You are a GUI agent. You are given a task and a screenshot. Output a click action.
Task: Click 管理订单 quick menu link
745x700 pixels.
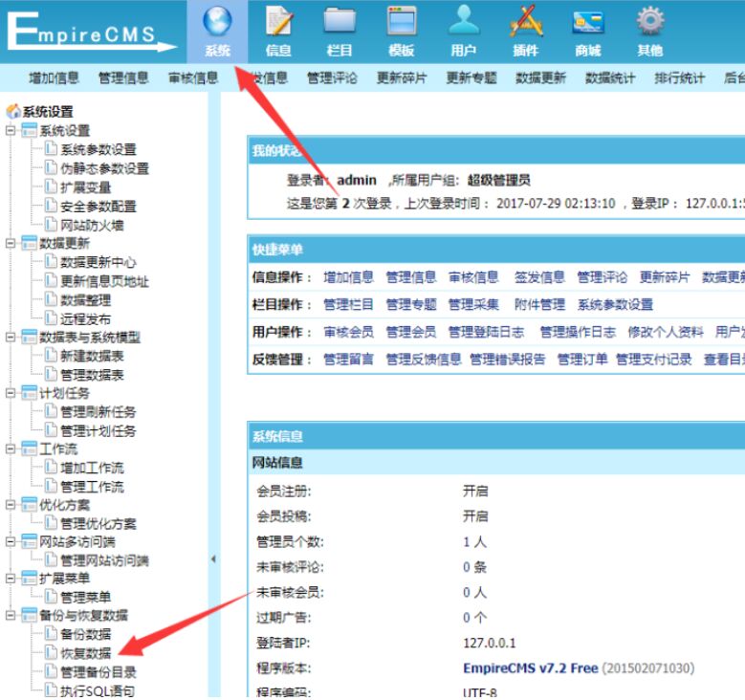point(582,360)
